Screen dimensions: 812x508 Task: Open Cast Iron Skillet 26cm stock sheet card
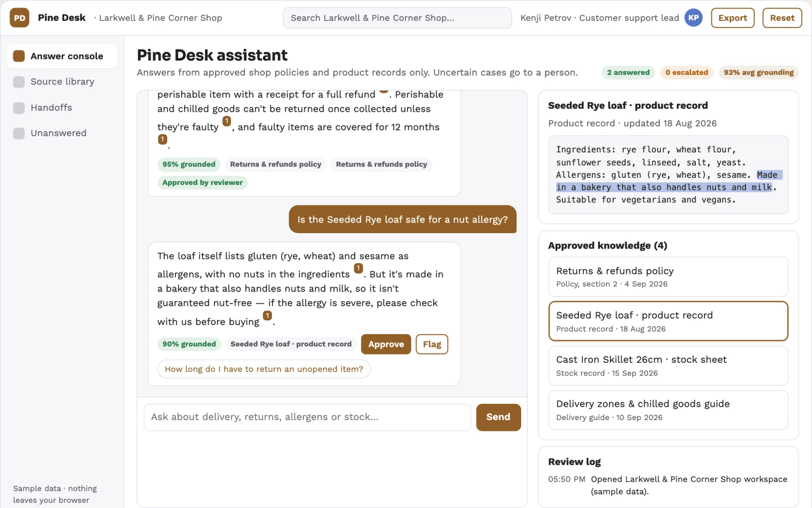pos(668,366)
